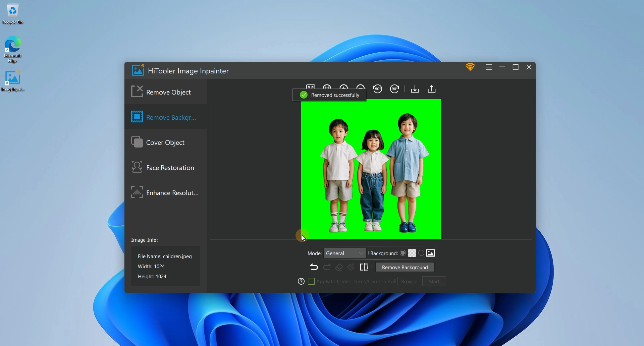Expand the Mode dropdown set to General
Viewport: 644px width, 346px height.
345,253
